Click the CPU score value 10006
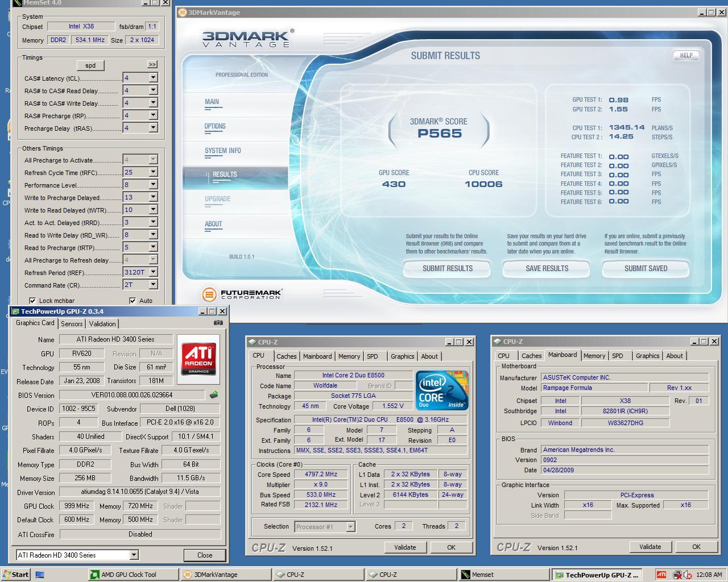The height and width of the screenshot is (582, 728). tap(483, 184)
